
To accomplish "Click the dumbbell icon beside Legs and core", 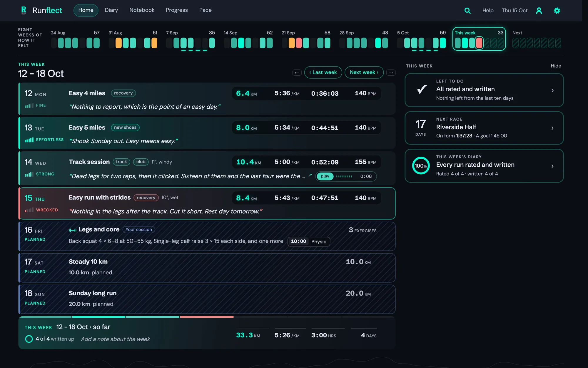I will [x=72, y=230].
